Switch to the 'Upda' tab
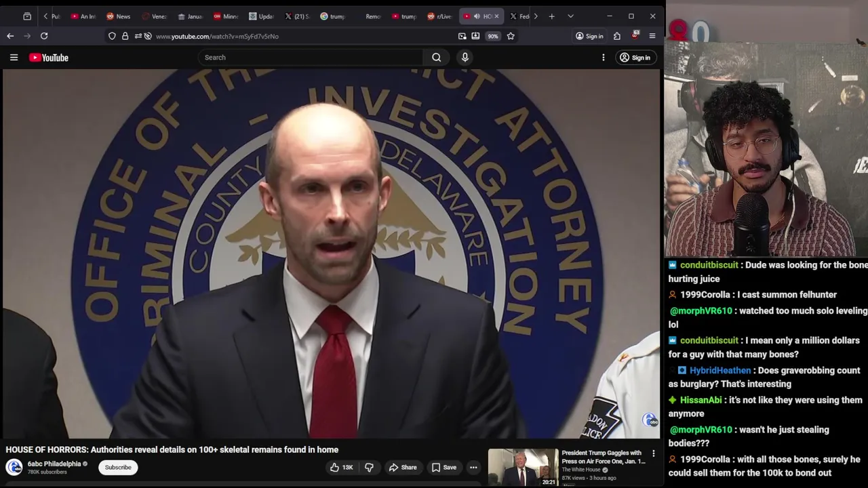The width and height of the screenshot is (868, 488). pos(261,16)
